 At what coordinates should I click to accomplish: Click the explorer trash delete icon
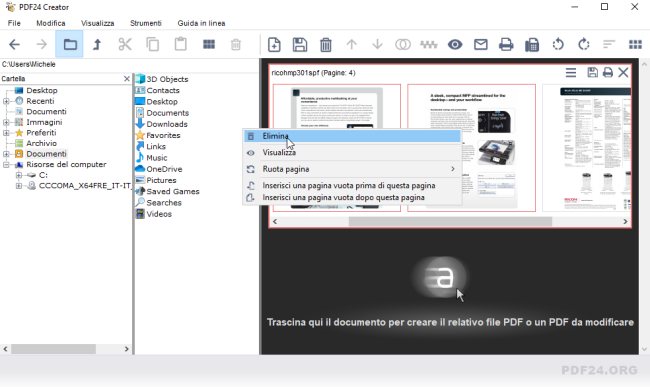click(x=236, y=44)
